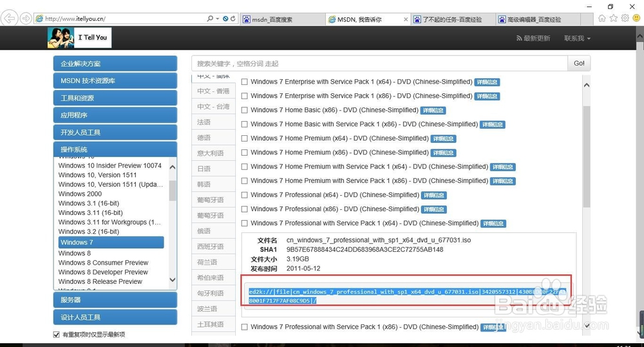Open 详细信息 for Enterprise SP1 (x64)
The height and width of the screenshot is (347, 644).
487,82
